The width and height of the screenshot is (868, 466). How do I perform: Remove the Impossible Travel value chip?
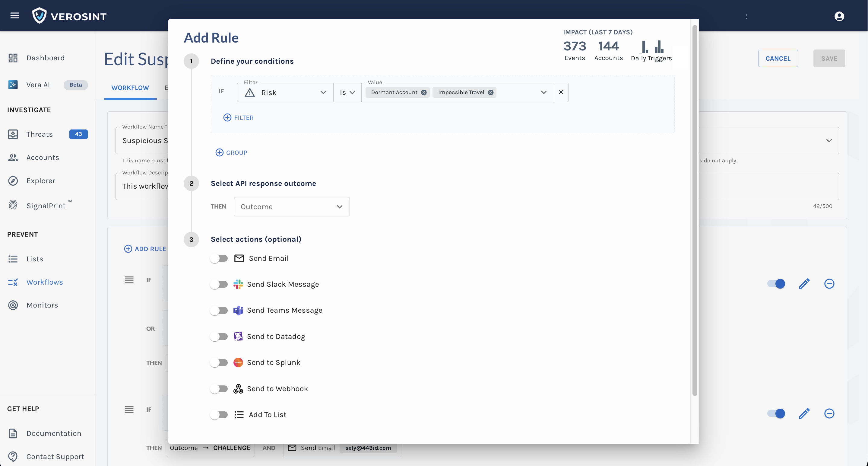491,92
